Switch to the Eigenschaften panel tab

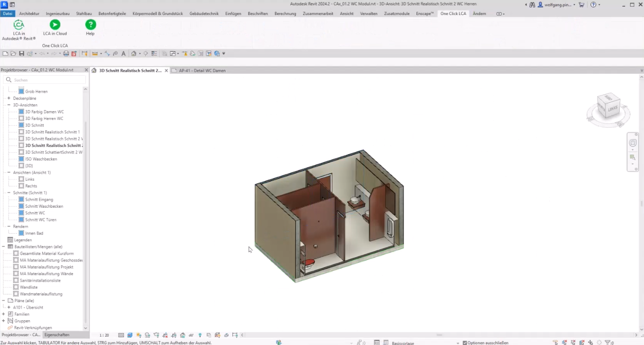point(57,335)
